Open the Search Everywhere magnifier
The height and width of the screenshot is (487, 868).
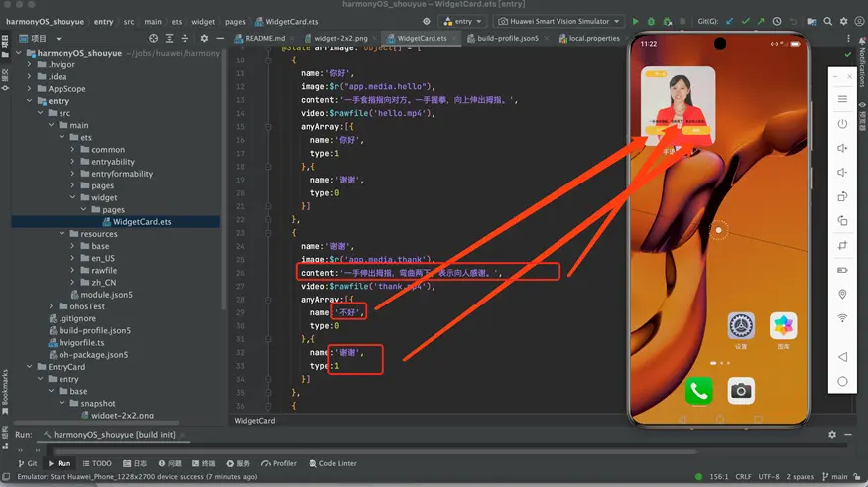[x=827, y=21]
